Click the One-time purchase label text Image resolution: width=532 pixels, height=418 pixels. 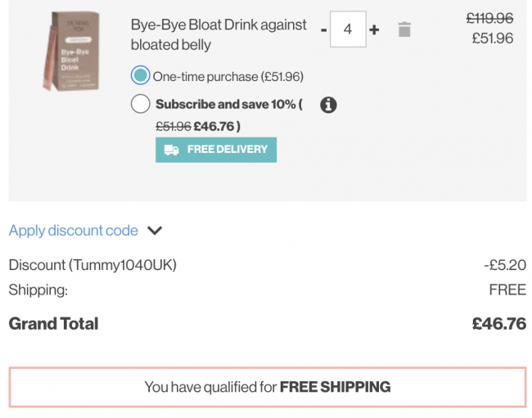[x=228, y=77]
